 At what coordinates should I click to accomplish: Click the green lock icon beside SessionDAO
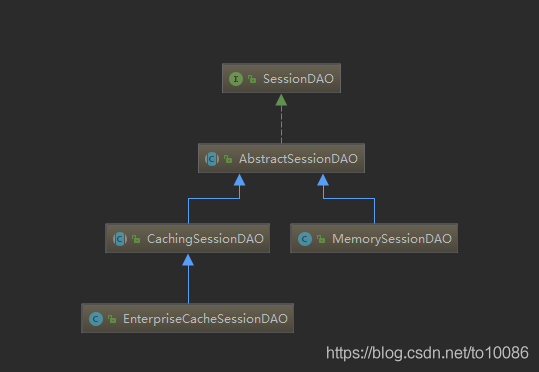tap(252, 79)
